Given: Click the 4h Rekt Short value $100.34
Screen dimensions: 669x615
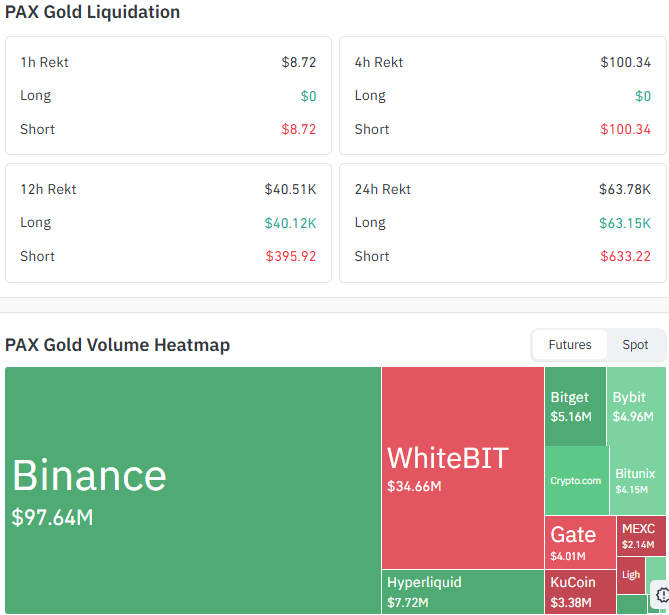Looking at the screenshot, I should 625,129.
